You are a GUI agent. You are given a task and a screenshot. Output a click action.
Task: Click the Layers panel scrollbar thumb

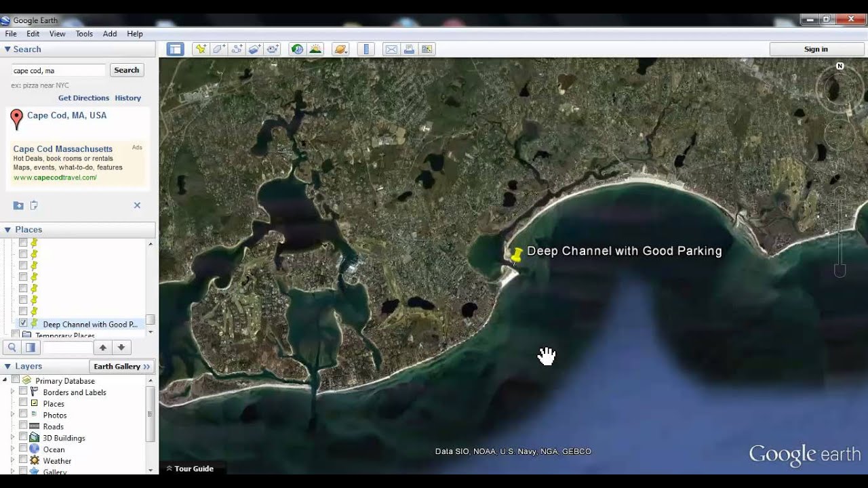(151, 415)
